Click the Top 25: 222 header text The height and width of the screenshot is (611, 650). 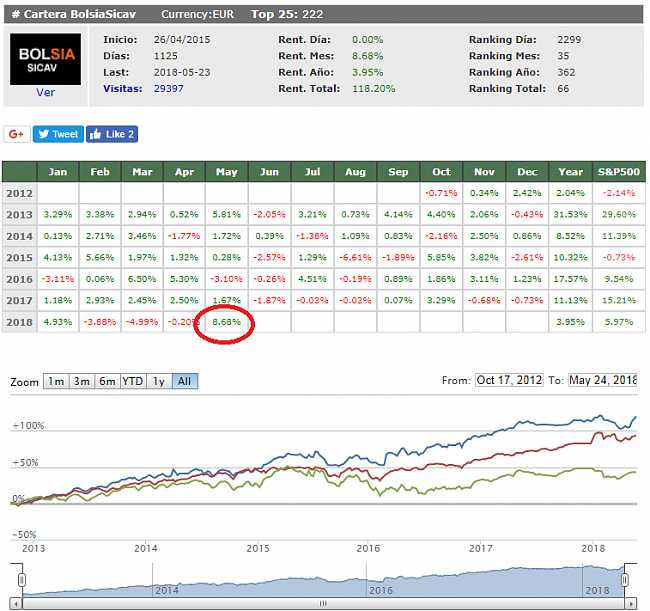[x=287, y=14]
